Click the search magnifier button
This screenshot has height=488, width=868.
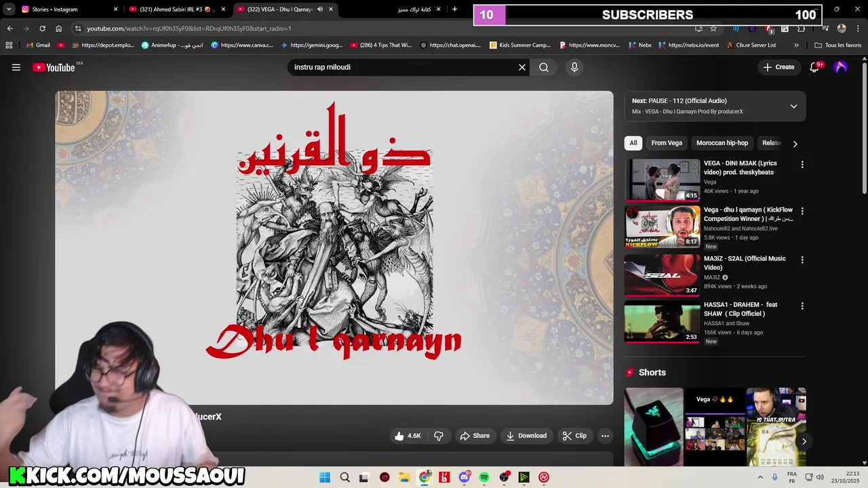544,67
